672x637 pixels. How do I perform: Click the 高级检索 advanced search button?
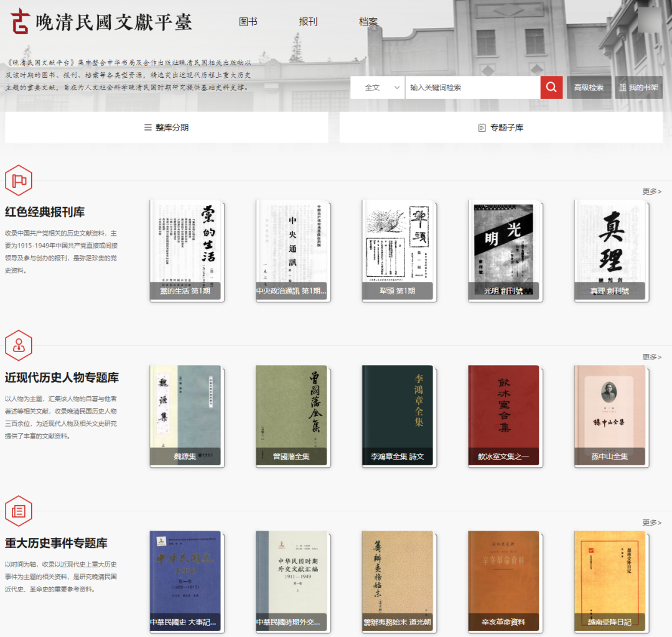coord(589,88)
